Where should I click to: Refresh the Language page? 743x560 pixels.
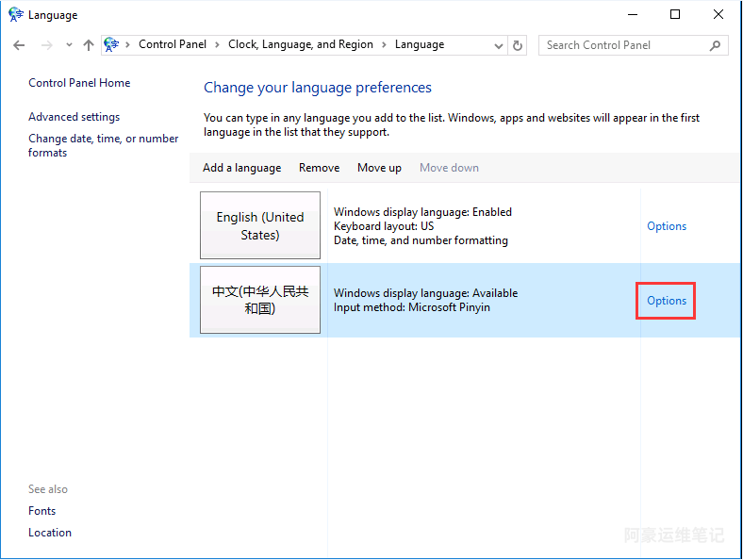click(518, 45)
